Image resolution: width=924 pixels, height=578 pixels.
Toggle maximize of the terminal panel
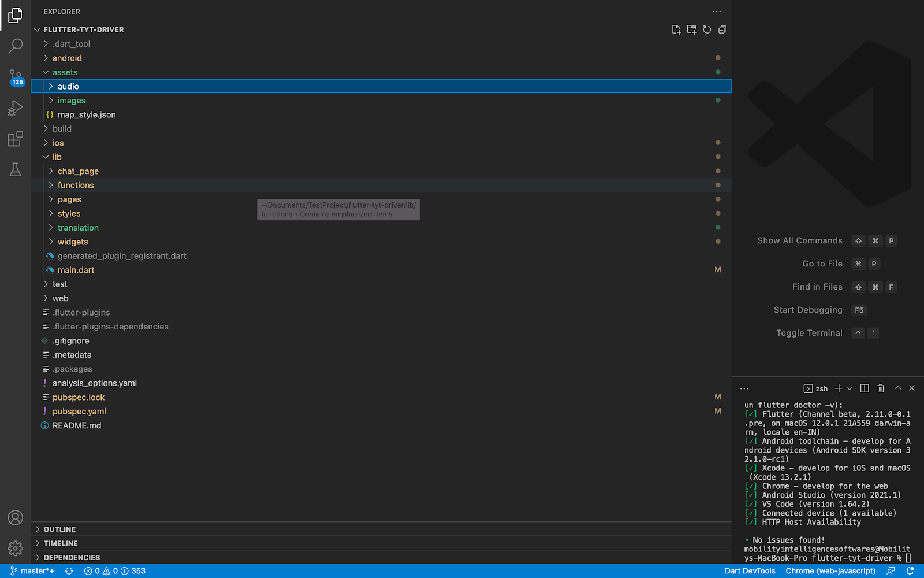click(897, 388)
